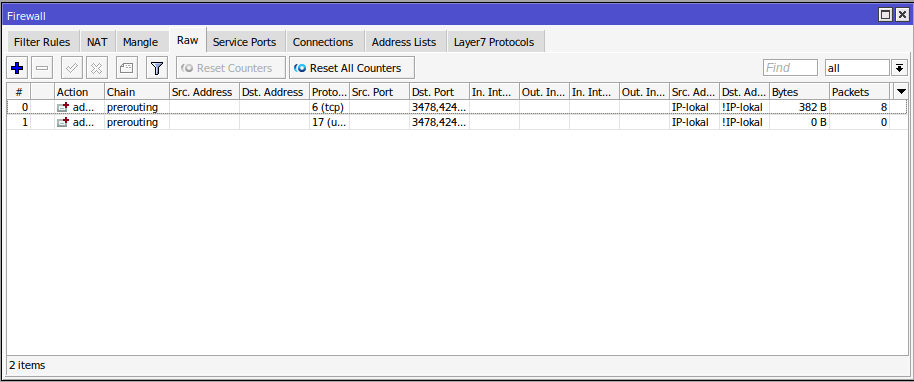Switch to the Filter Rules tab
914x382 pixels.
pyautogui.click(x=42, y=42)
